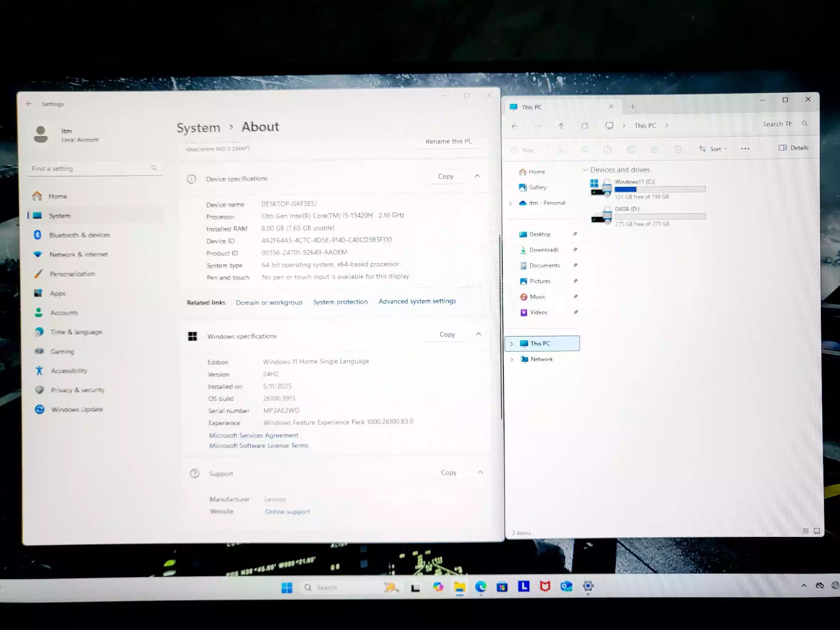The width and height of the screenshot is (840, 630).
Task: Open the System protection link
Action: point(340,302)
